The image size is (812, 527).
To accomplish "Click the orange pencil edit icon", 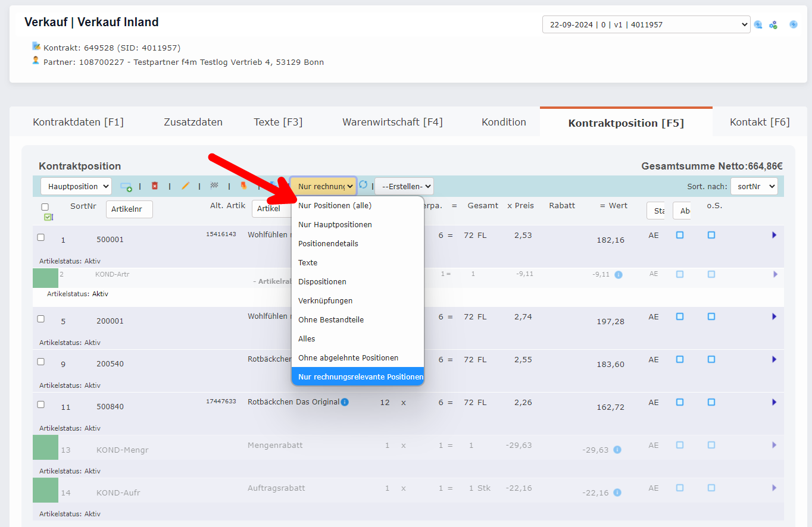I will tap(185, 186).
